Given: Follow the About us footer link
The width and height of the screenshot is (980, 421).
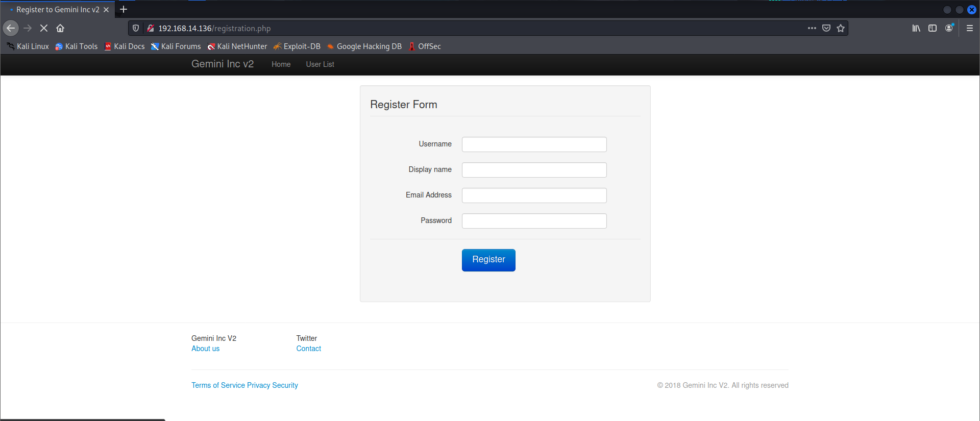Looking at the screenshot, I should tap(205, 349).
